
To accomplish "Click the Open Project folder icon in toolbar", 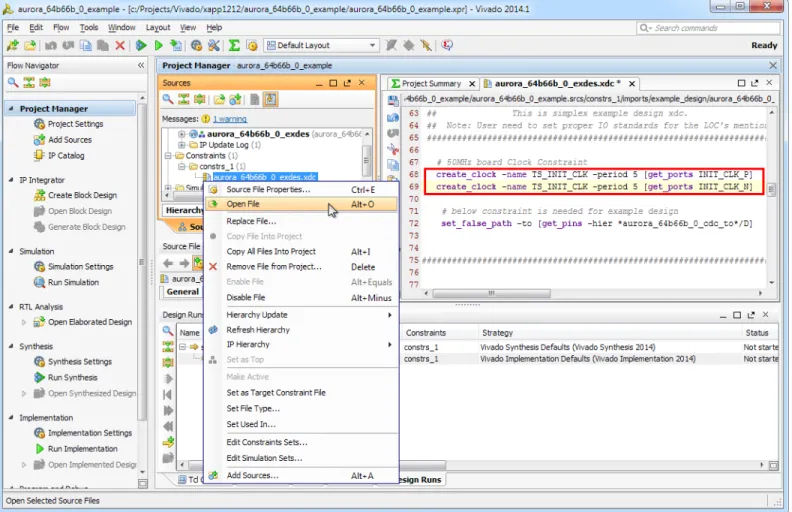I will tap(30, 45).
